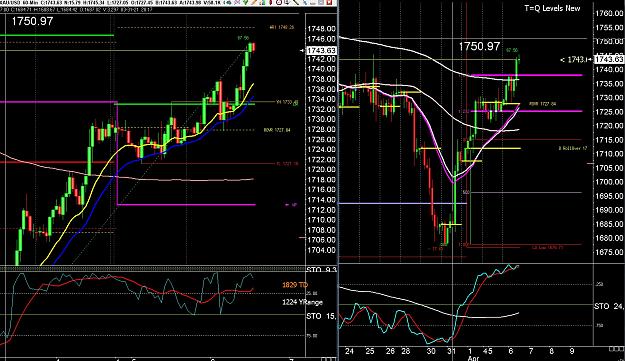
Task: Select the diagonal line drawing tool icon
Action: click(x=296, y=2)
